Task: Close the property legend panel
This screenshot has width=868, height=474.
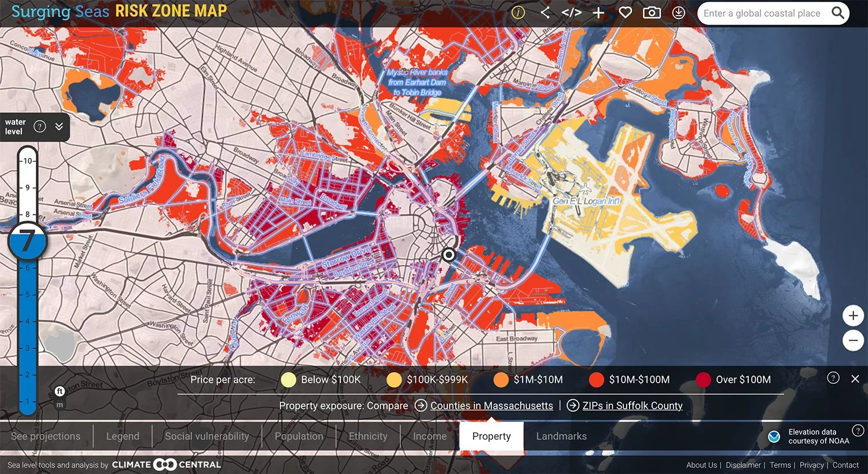Action: click(855, 379)
